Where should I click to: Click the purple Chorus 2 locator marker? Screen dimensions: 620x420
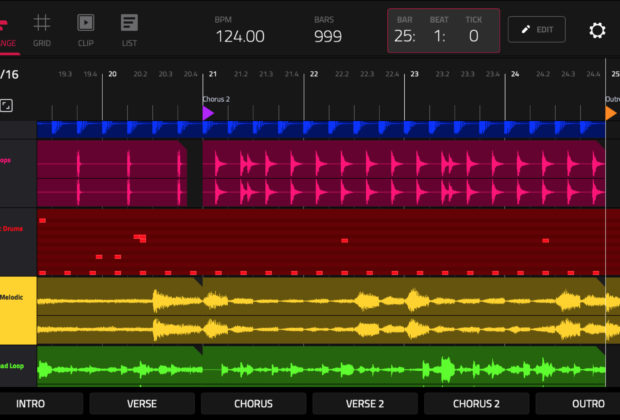click(208, 113)
